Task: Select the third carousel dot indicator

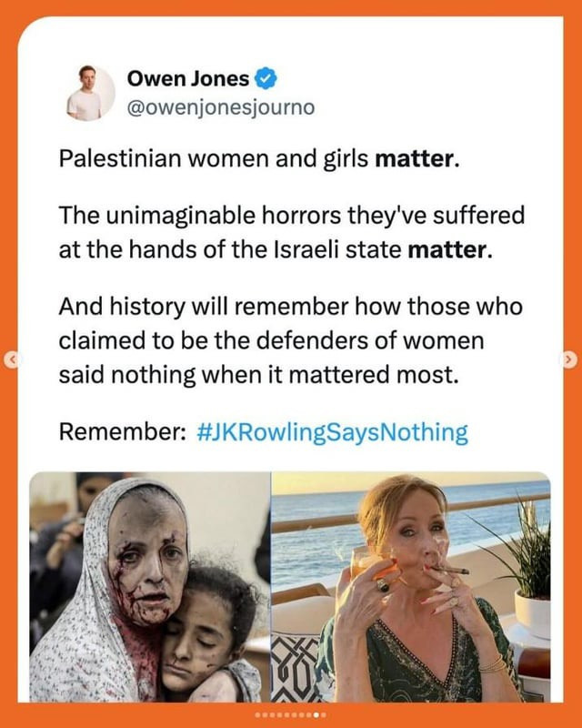Action: click(x=272, y=715)
